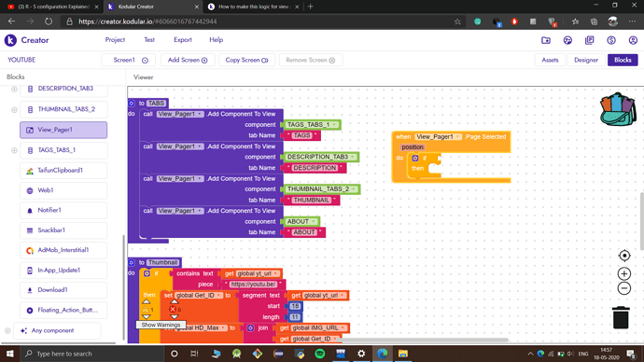Viewport: 644px width, 362px height.
Task: Bookmark page with the star icon
Action: (x=457, y=21)
